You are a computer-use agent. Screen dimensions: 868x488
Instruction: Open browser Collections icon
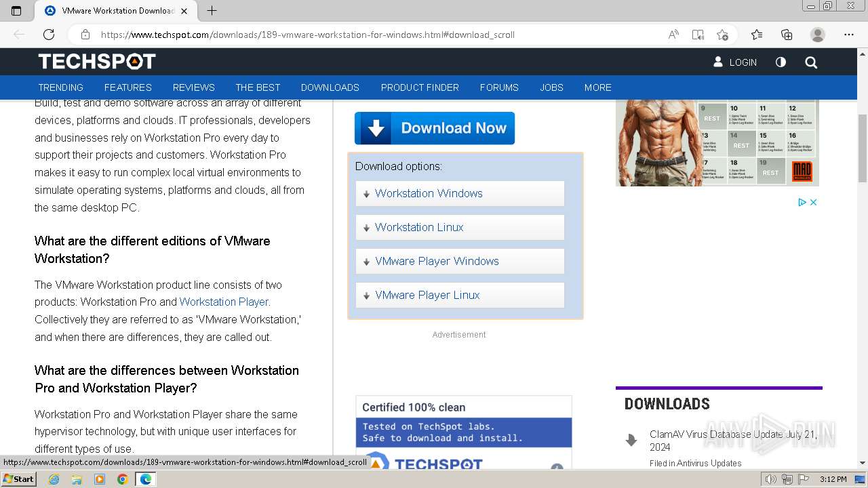tap(787, 35)
